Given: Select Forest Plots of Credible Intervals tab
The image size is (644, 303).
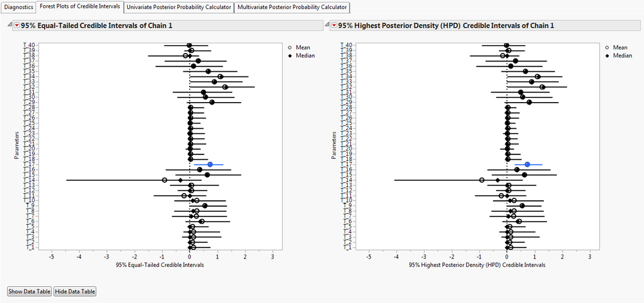Looking at the screenshot, I should 79,6.
